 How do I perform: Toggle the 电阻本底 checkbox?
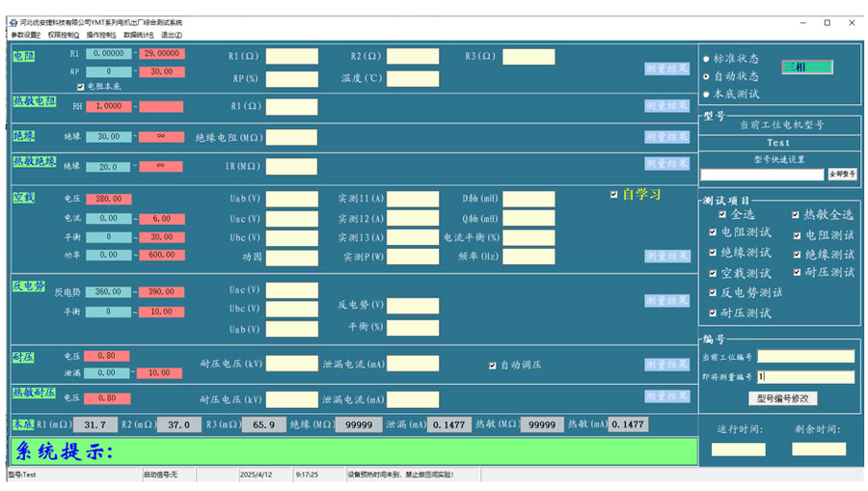pos(81,86)
